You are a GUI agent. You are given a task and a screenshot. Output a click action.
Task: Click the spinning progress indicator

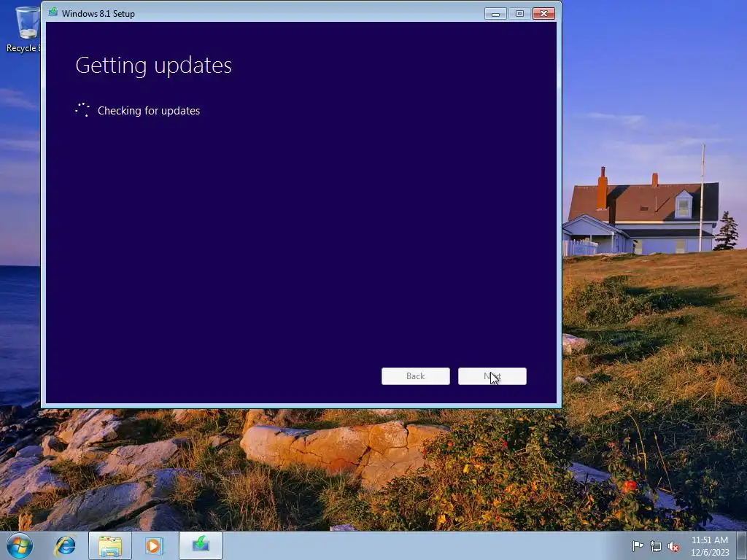(82, 110)
